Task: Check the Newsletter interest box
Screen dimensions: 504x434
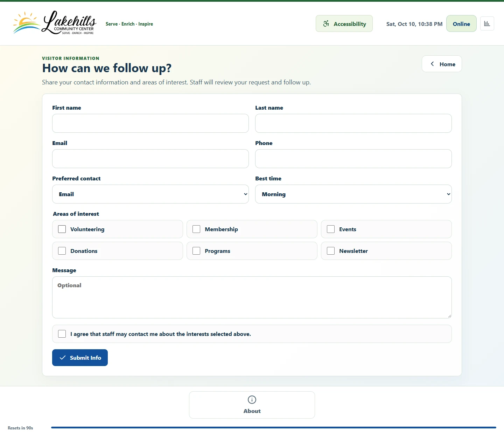Action: tap(331, 251)
